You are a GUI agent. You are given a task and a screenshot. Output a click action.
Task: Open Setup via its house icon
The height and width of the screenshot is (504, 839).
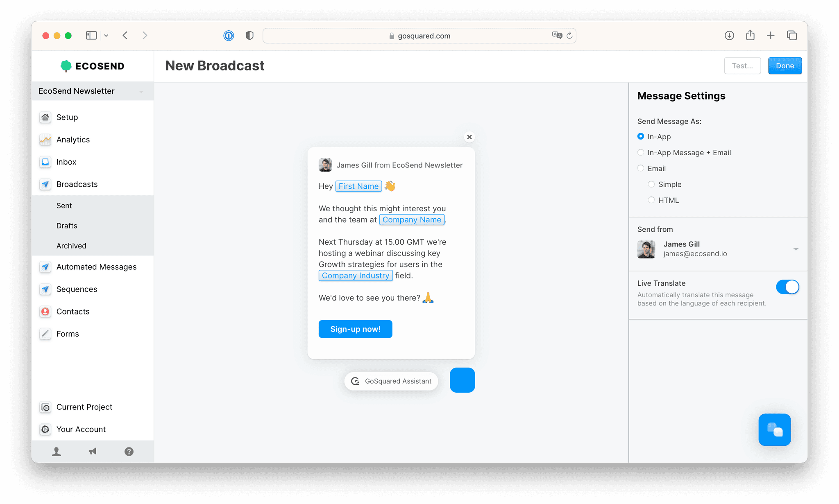click(x=45, y=117)
